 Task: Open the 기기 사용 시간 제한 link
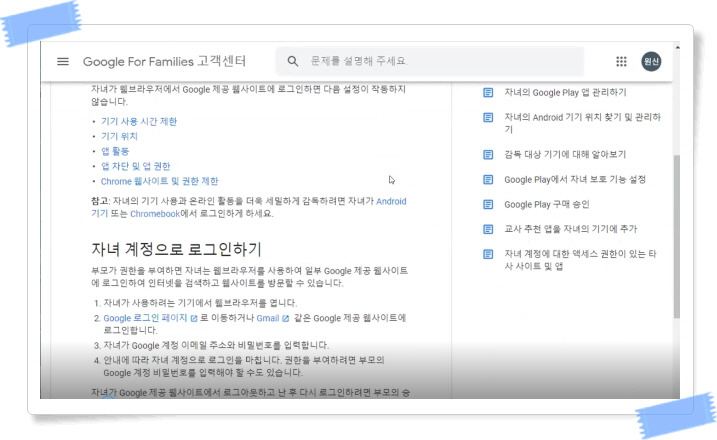[139, 122]
